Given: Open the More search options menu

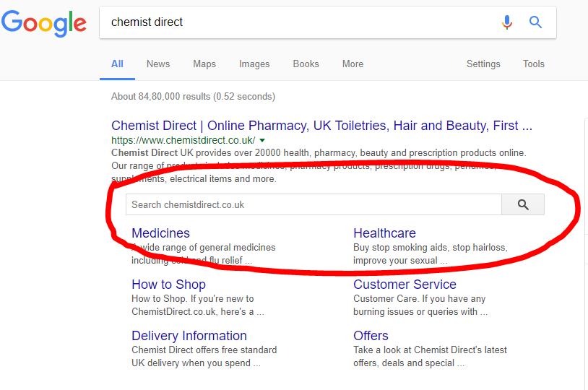Looking at the screenshot, I should (353, 64).
